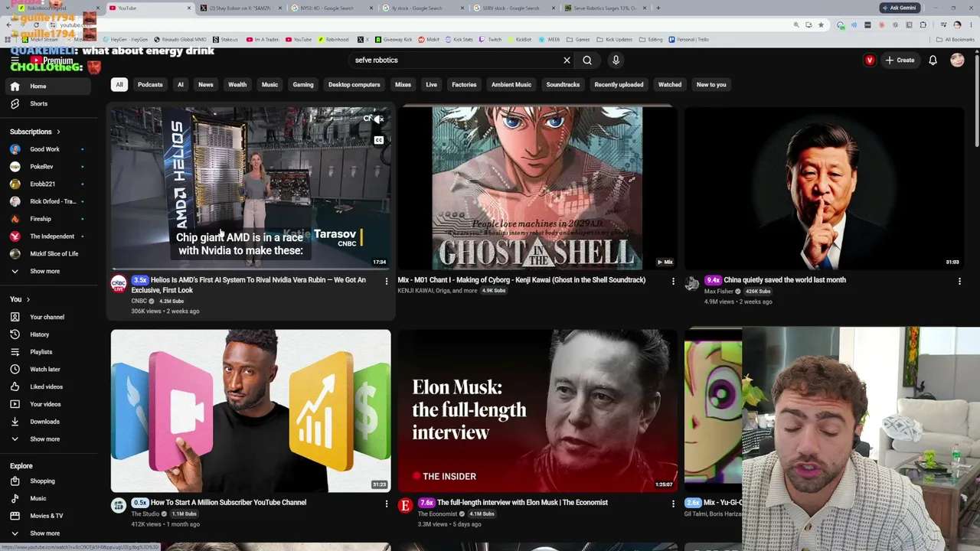This screenshot has height=551, width=980.
Task: Open the account avatar menu
Action: pyautogui.click(x=957, y=60)
